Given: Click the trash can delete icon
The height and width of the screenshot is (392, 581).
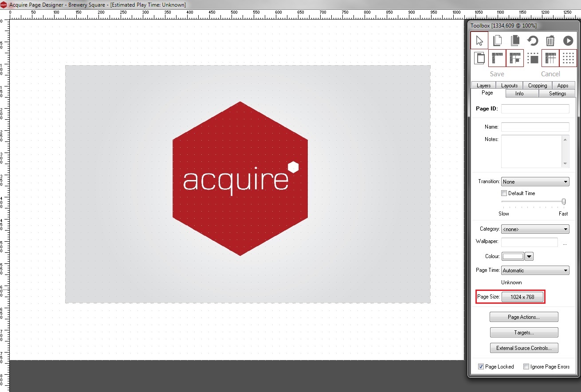Looking at the screenshot, I should [x=550, y=41].
